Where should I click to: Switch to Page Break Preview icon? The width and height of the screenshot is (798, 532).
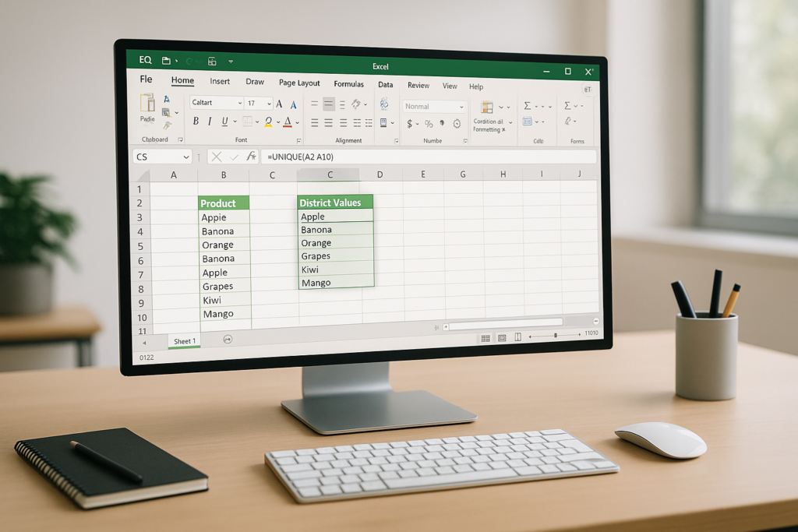pyautogui.click(x=517, y=336)
